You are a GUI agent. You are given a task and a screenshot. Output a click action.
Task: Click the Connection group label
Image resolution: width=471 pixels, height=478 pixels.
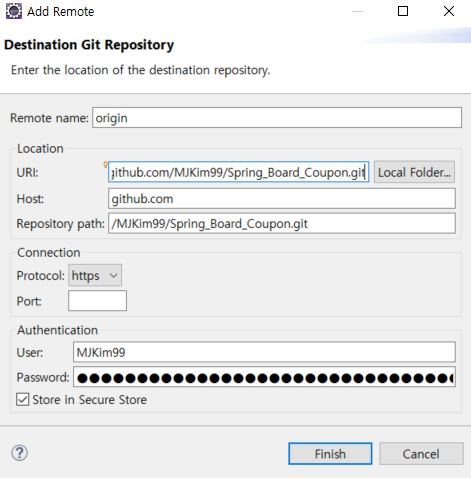pyautogui.click(x=49, y=253)
